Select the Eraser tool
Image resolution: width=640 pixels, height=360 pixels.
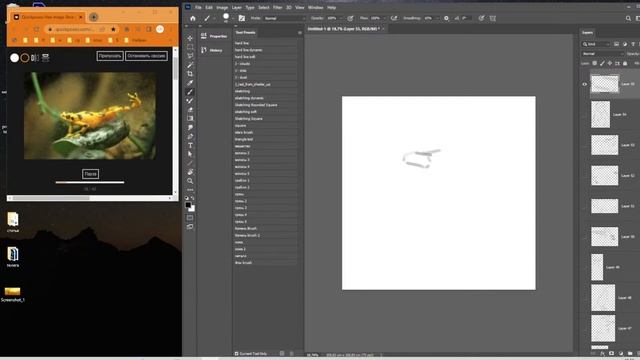(190, 110)
